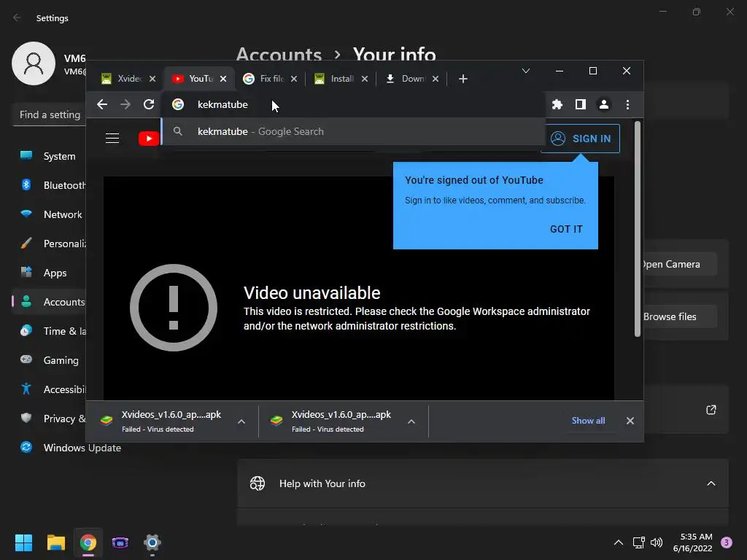Screen dimensions: 747x560
Task: Open Gaming in Settings sidebar
Action: (49, 360)
